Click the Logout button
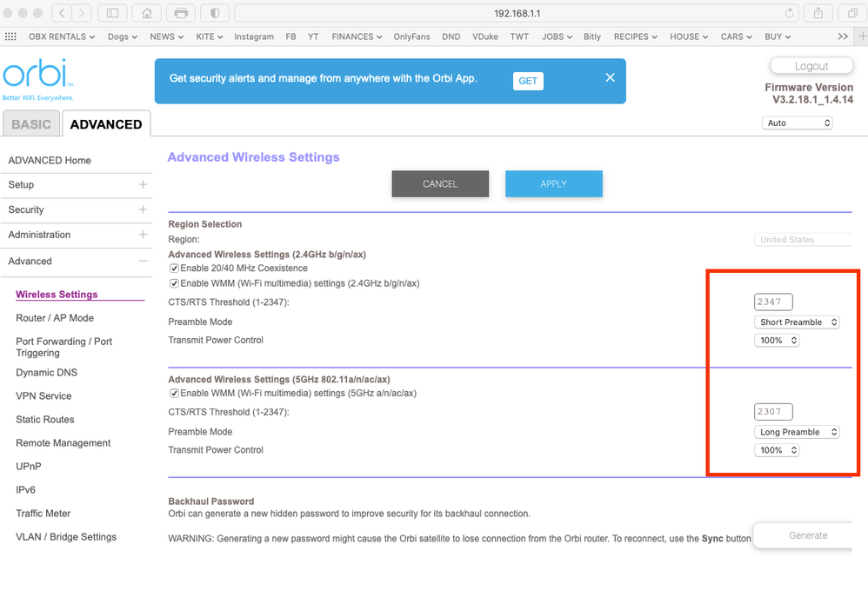868x604 pixels. click(x=811, y=66)
